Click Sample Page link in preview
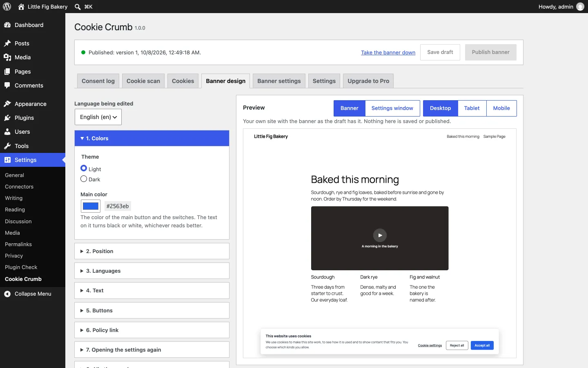This screenshot has height=368, width=588. (x=494, y=137)
